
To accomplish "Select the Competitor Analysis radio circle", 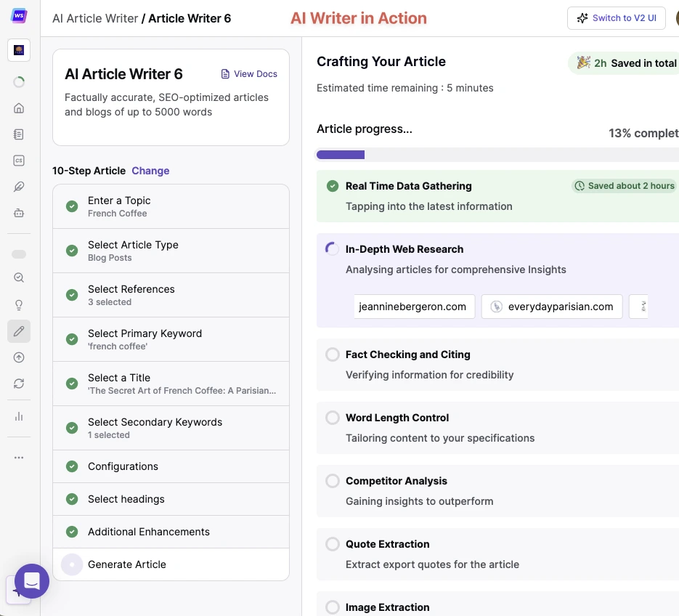I will (332, 481).
